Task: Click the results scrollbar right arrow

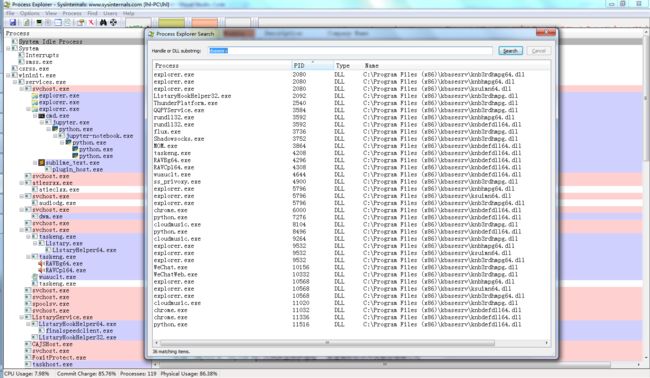Action: (546, 343)
